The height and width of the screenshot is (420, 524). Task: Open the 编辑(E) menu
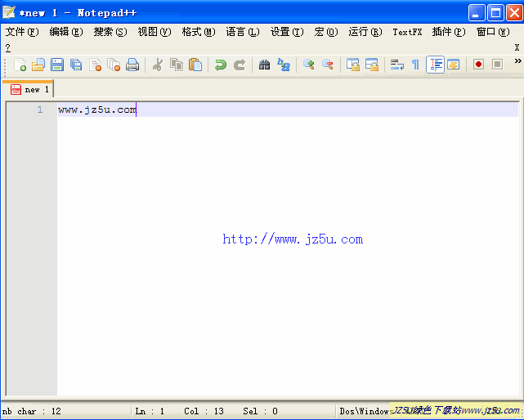tap(66, 32)
